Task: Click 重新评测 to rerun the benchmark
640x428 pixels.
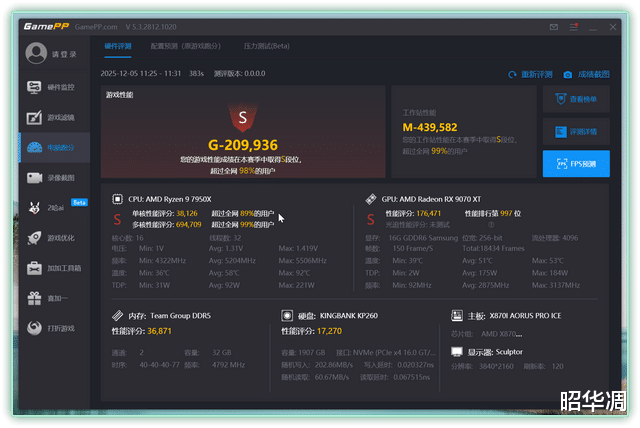Action: coord(530,74)
